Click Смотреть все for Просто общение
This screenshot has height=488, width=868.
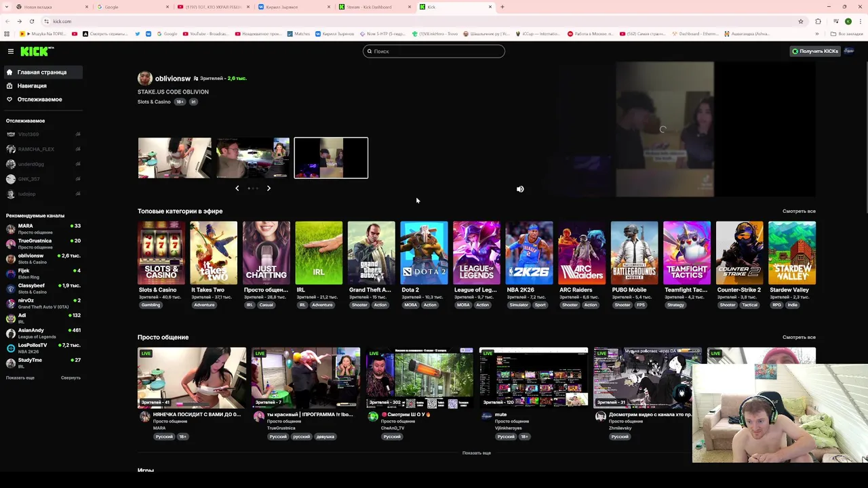(x=799, y=338)
